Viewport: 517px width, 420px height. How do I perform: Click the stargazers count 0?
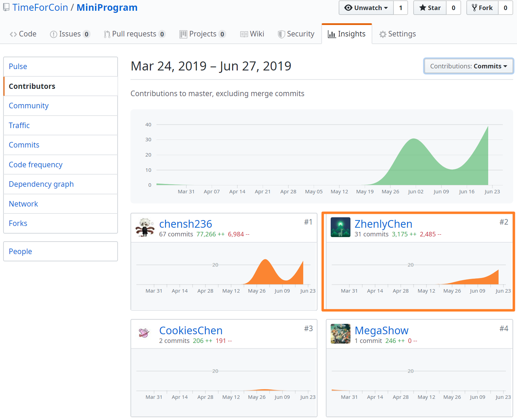(x=454, y=8)
